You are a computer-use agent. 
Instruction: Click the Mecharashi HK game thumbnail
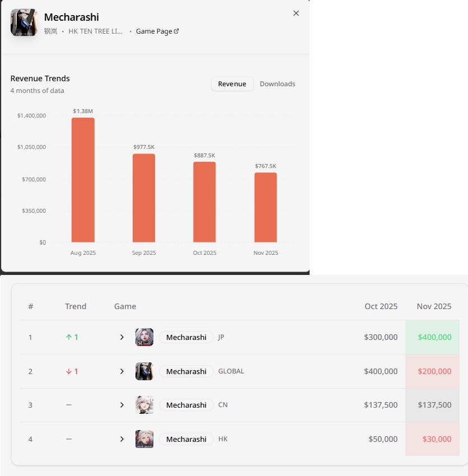[x=144, y=439]
